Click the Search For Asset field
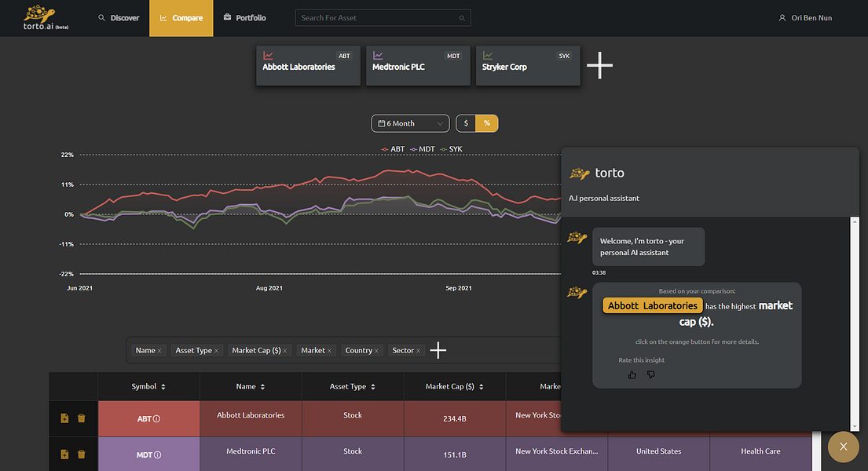868x471 pixels. click(383, 18)
